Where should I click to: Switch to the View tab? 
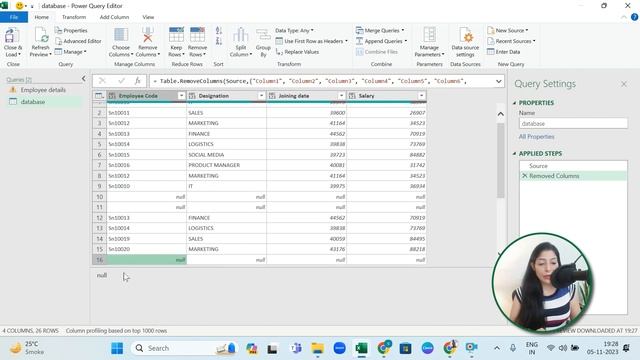(148, 17)
